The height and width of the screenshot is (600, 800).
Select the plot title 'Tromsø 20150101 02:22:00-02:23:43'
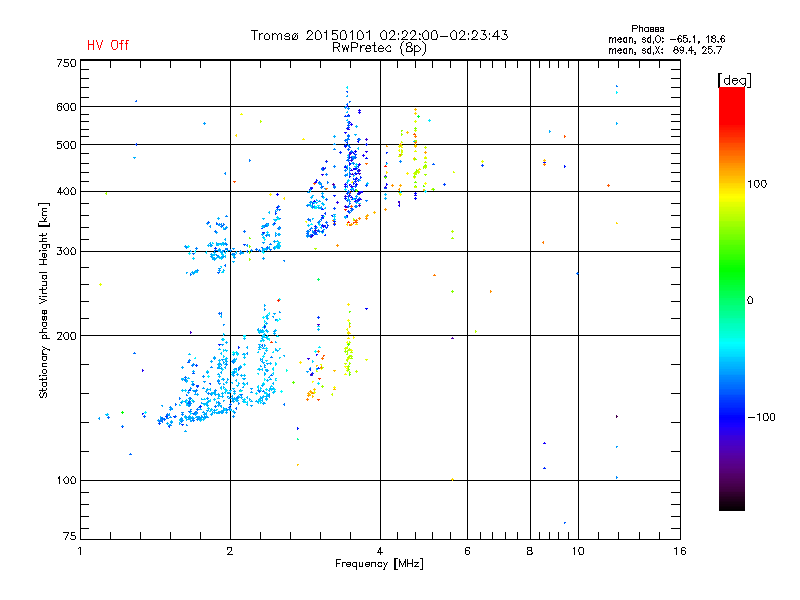pos(380,35)
